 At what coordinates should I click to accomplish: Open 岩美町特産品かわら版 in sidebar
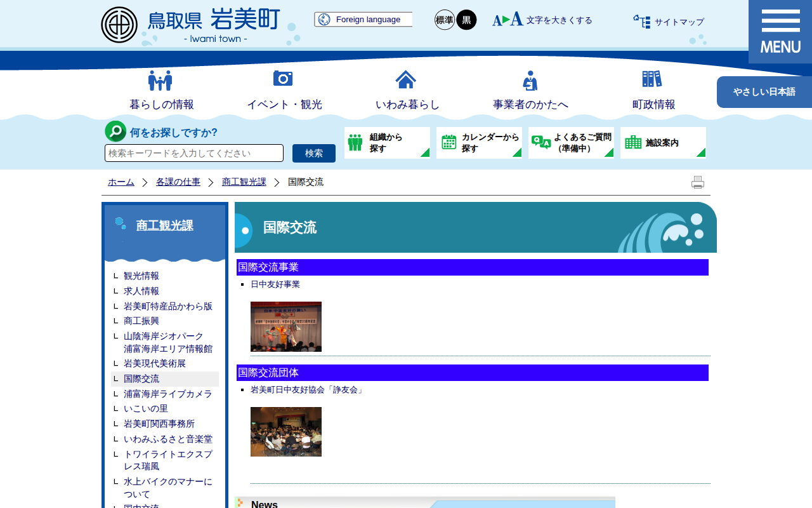(x=168, y=306)
